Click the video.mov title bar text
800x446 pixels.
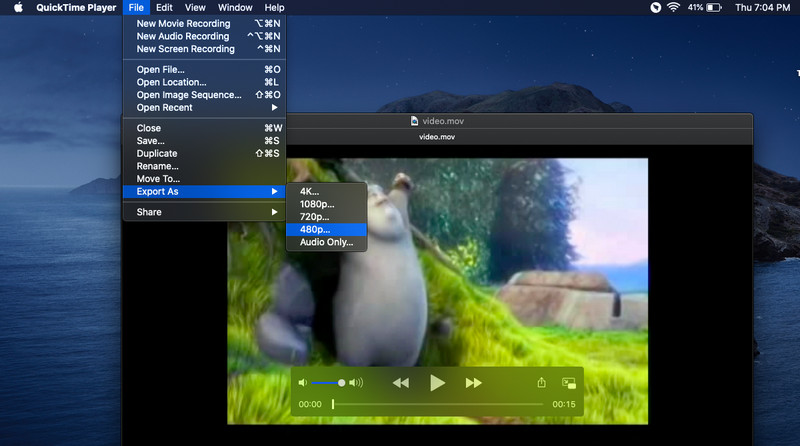tap(443, 121)
